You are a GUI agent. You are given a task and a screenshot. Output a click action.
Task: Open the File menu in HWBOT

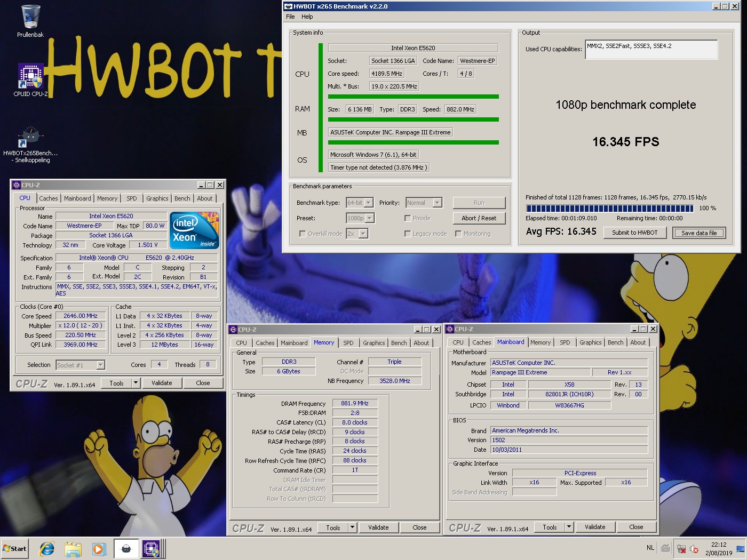coord(290,17)
